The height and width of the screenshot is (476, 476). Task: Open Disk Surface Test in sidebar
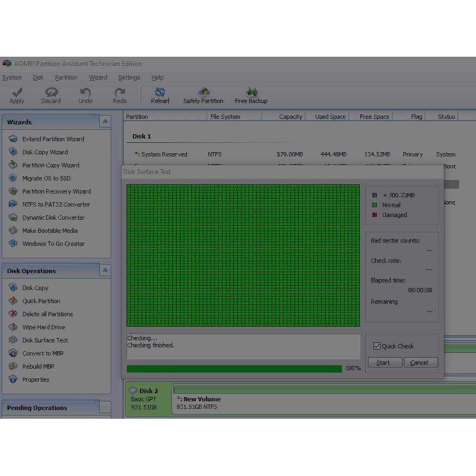[39, 340]
